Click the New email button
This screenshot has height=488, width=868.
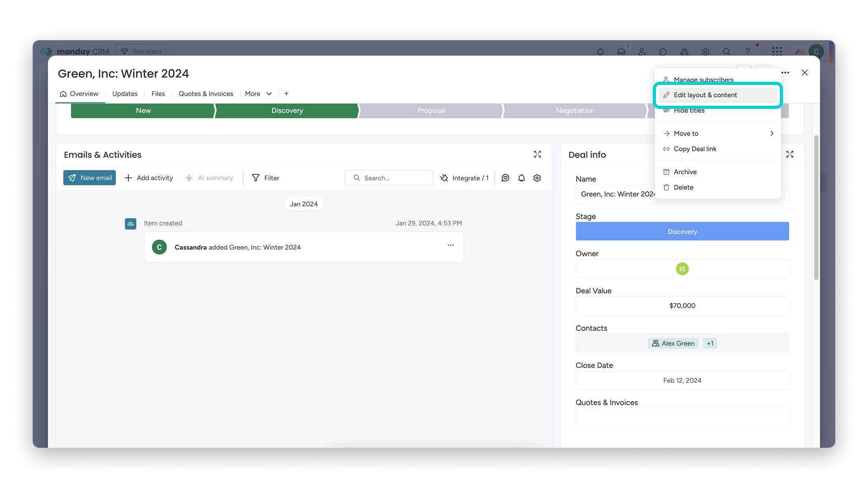(90, 178)
